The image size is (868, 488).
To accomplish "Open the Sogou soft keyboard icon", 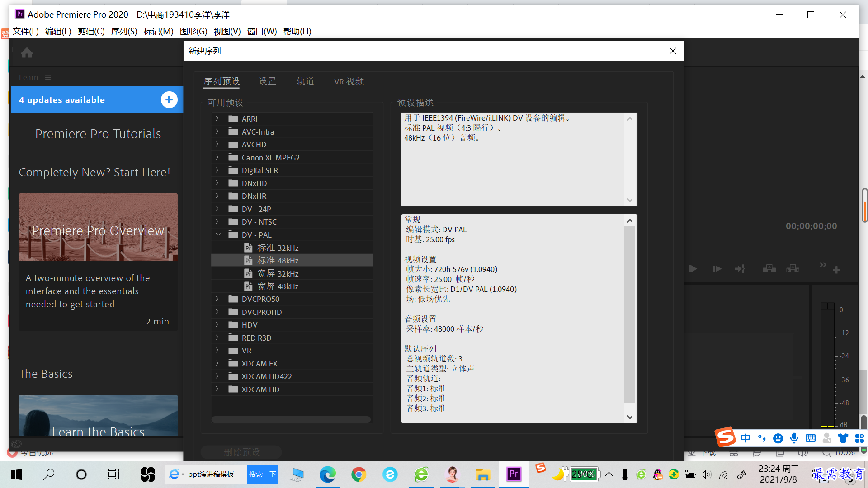I will (811, 438).
